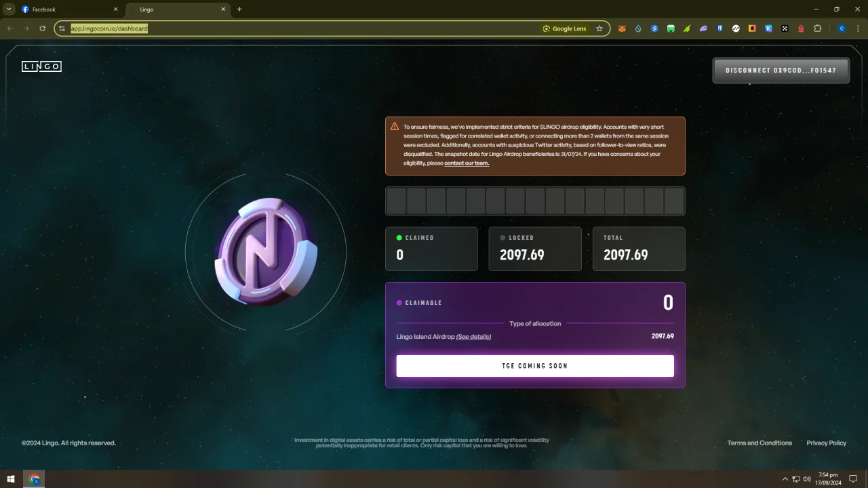Viewport: 868px width, 488px height.
Task: Open the blue K extension icon
Action: click(768, 28)
